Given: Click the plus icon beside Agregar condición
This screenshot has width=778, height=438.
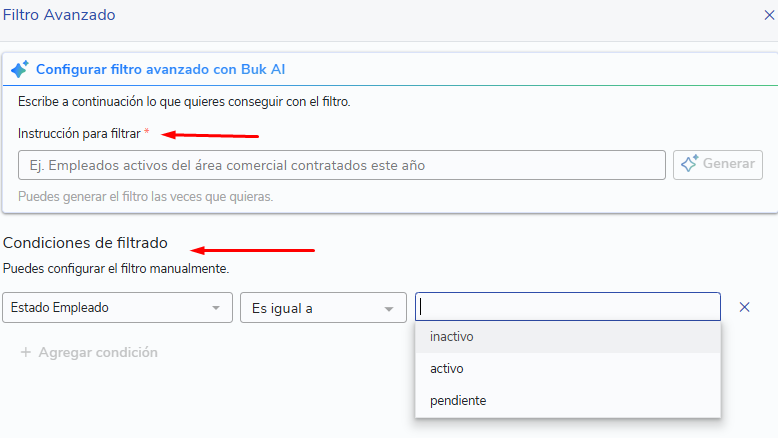Looking at the screenshot, I should point(26,352).
